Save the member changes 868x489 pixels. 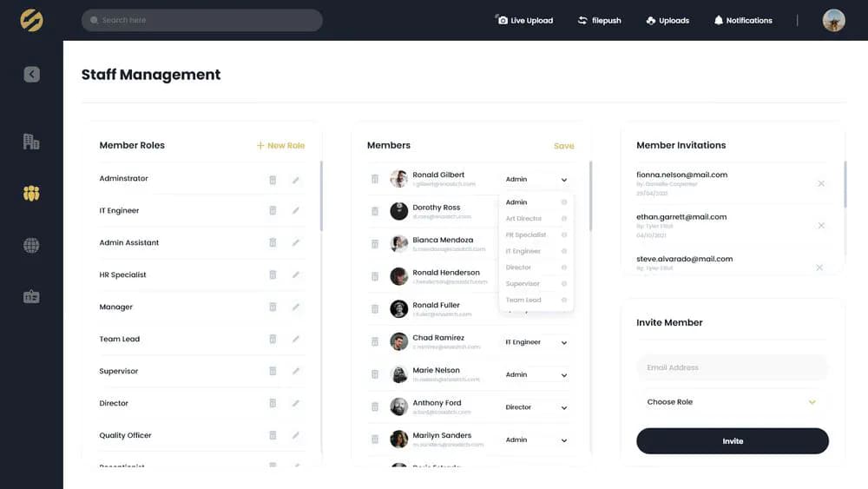pos(563,146)
